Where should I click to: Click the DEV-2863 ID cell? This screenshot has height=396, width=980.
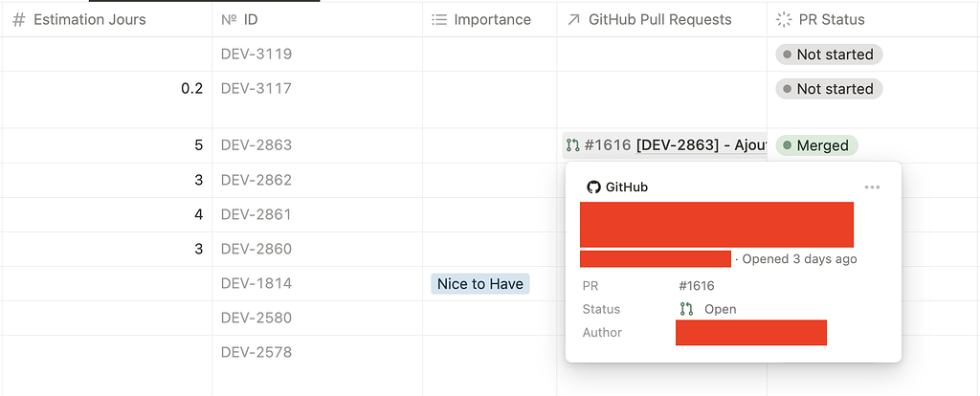pyautogui.click(x=256, y=145)
